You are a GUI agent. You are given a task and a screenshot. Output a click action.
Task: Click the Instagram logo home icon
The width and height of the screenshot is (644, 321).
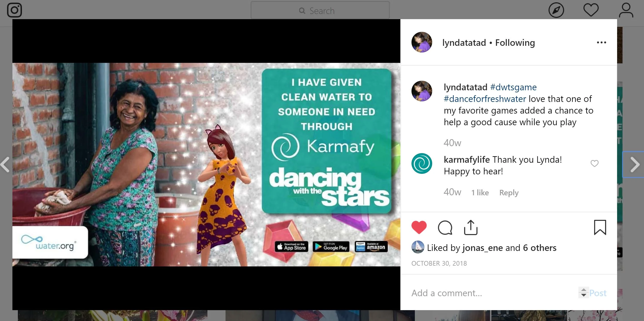click(x=14, y=10)
